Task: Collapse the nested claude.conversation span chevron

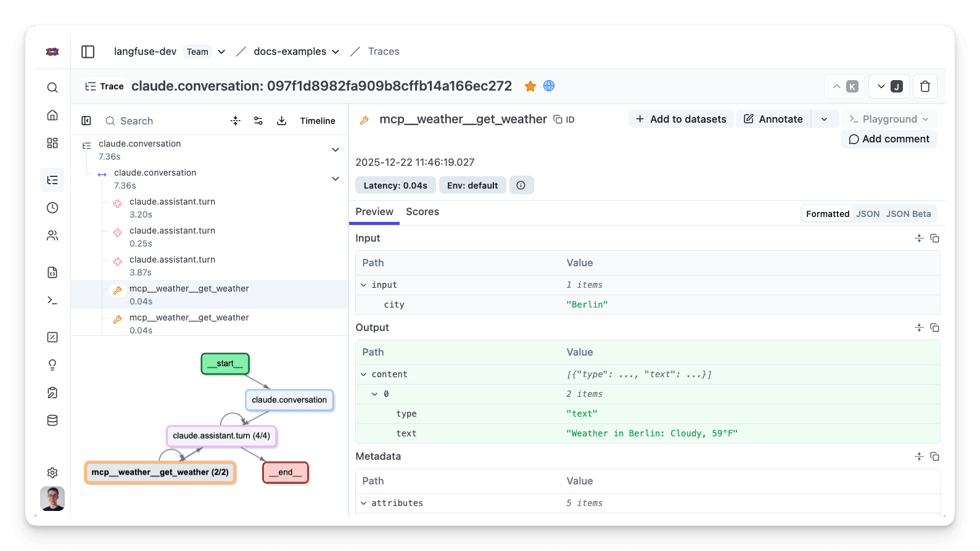Action: 336,179
